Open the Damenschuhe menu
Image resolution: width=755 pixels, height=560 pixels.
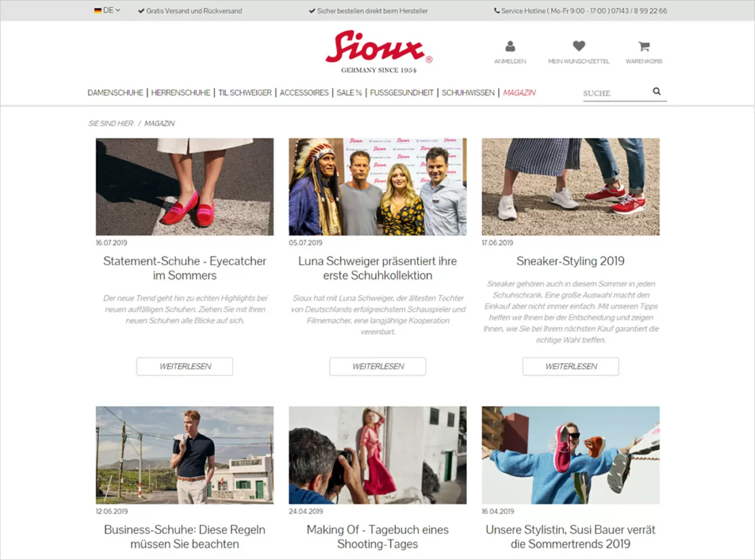[x=115, y=93]
